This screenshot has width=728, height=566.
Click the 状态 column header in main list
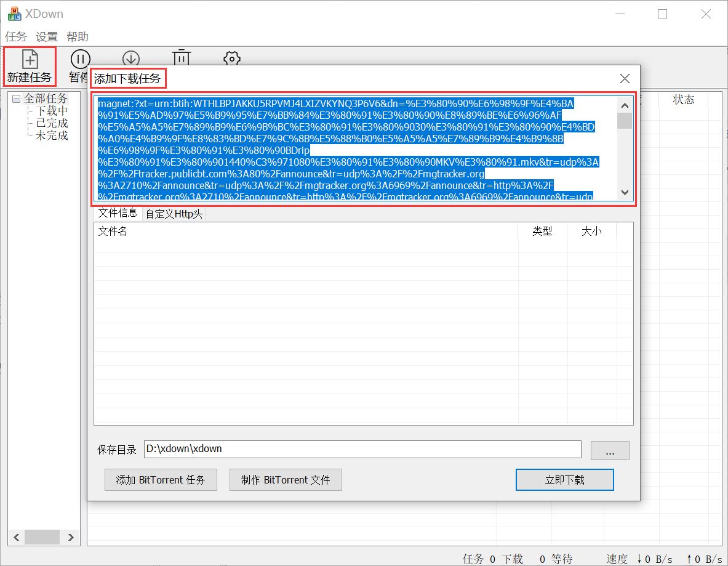tap(684, 99)
